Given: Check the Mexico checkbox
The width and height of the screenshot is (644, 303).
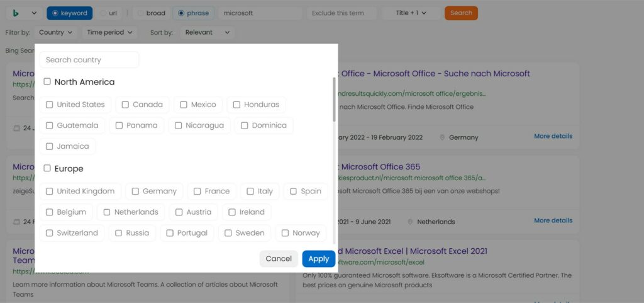Looking at the screenshot, I should 184,105.
